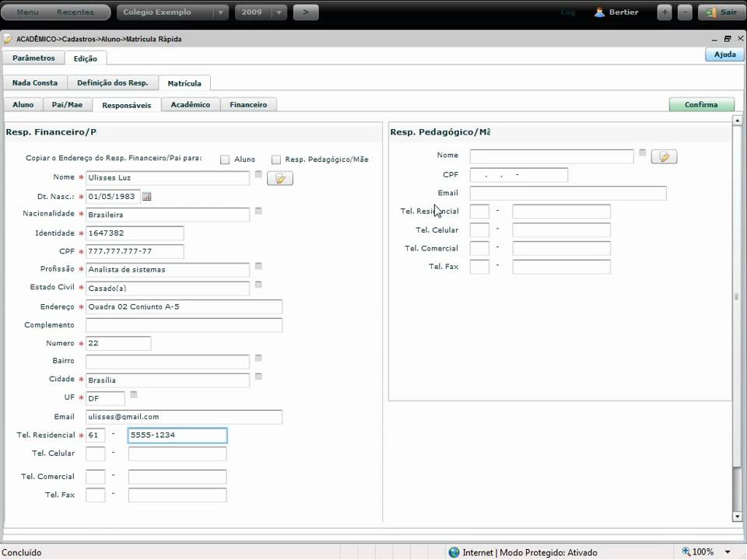Click the Confirma button

[701, 104]
